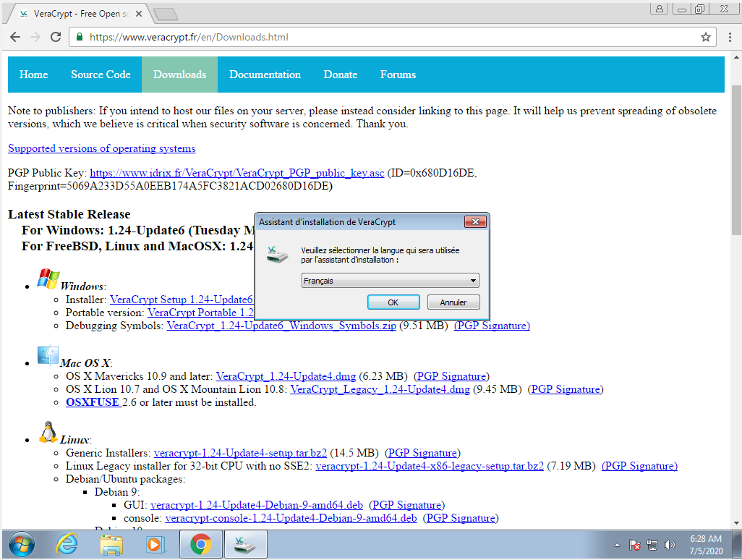The width and height of the screenshot is (742, 560).
Task: Download Linux x86 legacy setup tar.bz2
Action: tap(430, 466)
